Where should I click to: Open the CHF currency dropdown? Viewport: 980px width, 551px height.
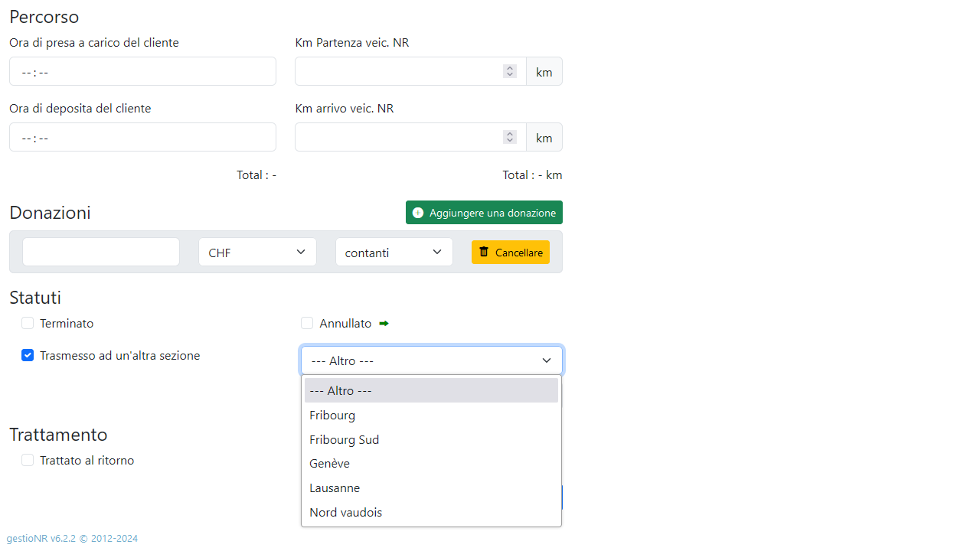tap(256, 252)
